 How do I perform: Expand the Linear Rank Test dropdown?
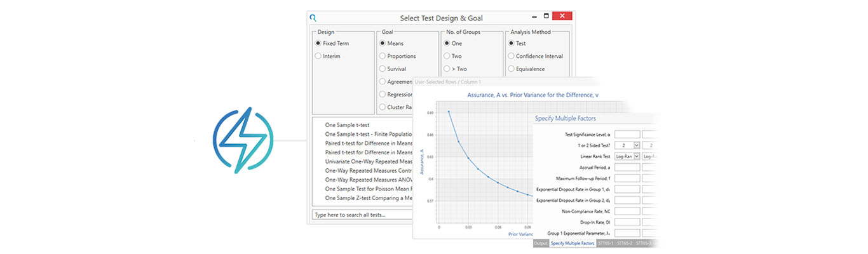pos(636,156)
